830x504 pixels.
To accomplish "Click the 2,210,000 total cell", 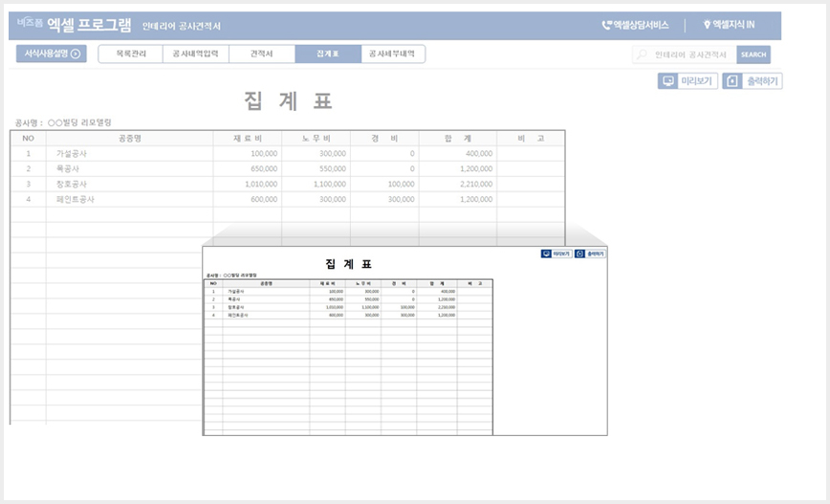I will [x=458, y=185].
